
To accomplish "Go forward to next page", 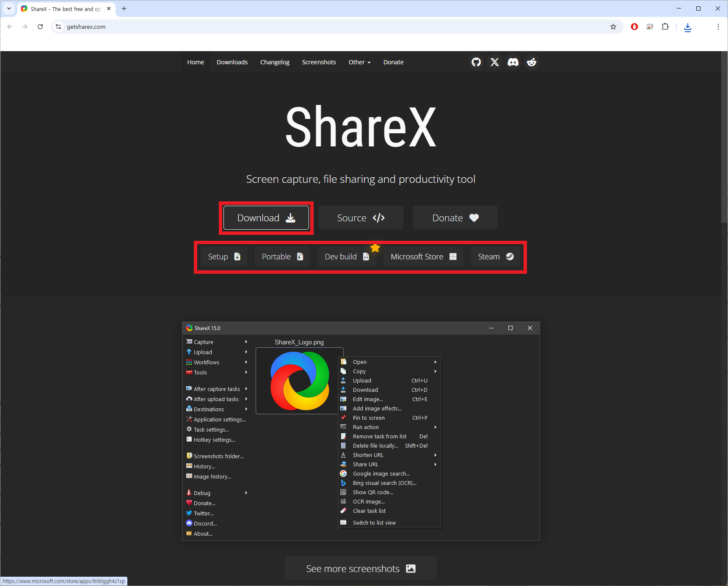I will coord(25,27).
